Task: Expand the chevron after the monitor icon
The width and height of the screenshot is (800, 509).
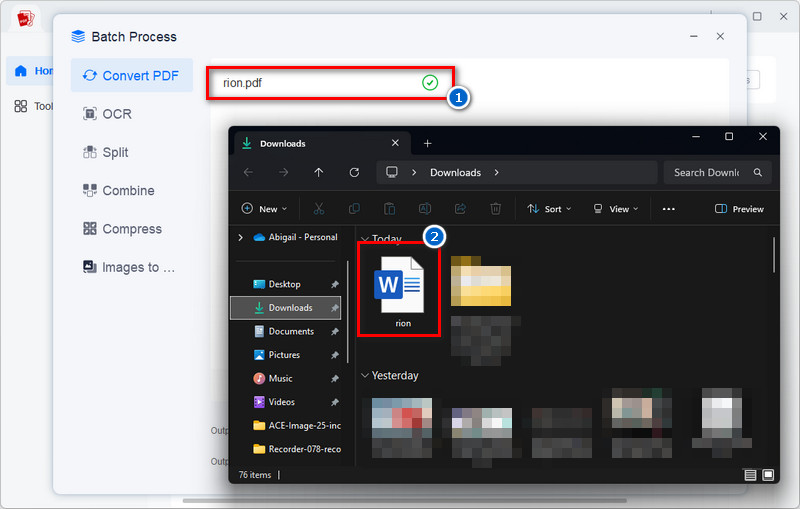Action: 414,172
